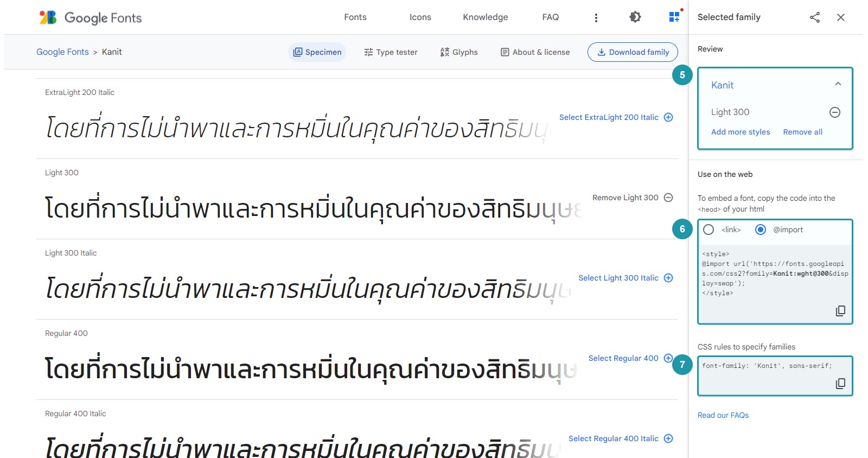This screenshot has height=458, width=868.
Task: Click the Kanit breadcrumb text
Action: 112,52
